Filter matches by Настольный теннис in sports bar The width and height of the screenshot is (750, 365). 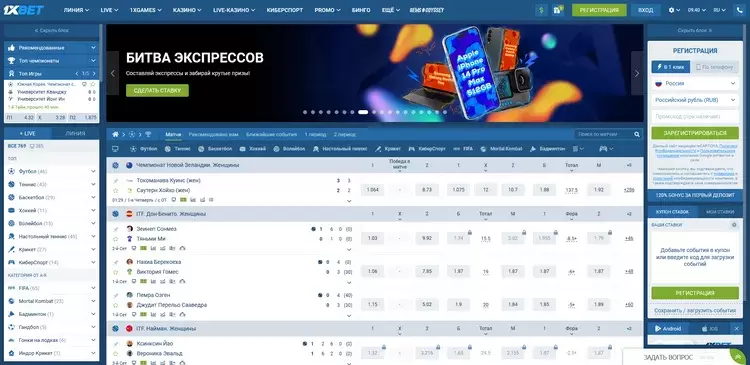340,149
